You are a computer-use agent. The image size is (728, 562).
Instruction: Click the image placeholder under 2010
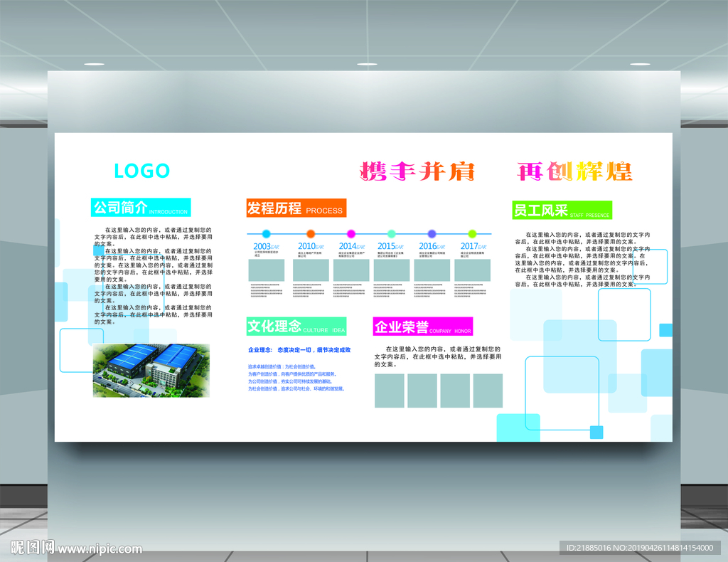pyautogui.click(x=311, y=270)
